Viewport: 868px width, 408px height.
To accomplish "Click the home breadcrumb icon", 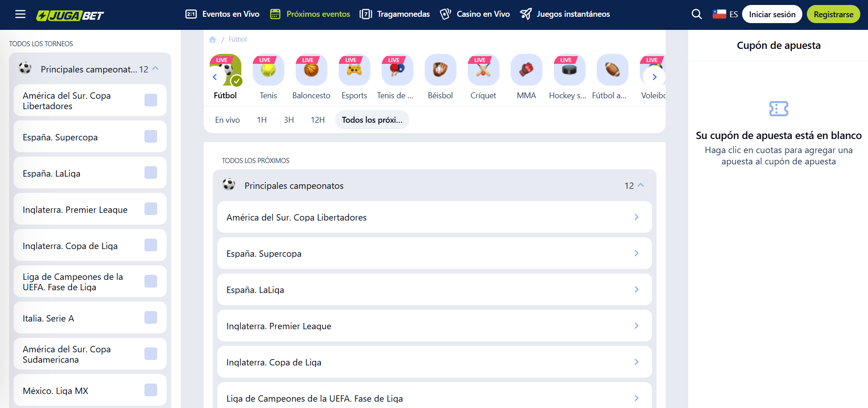I will 212,40.
